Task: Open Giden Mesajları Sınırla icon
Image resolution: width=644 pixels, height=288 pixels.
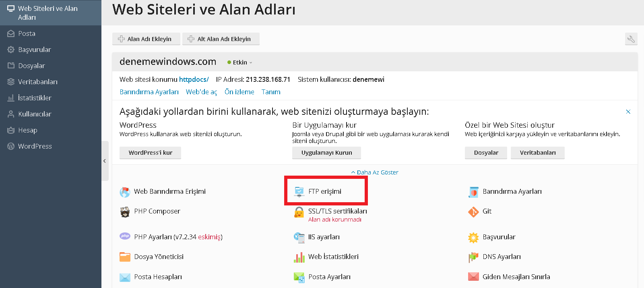Action: [x=473, y=277]
